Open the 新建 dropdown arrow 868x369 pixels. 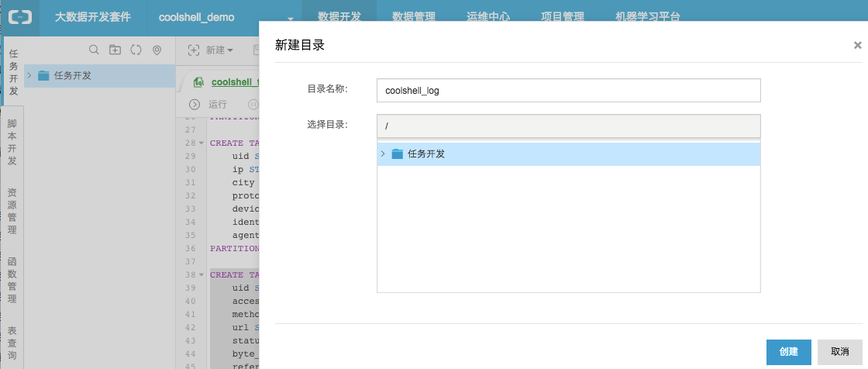[x=230, y=50]
